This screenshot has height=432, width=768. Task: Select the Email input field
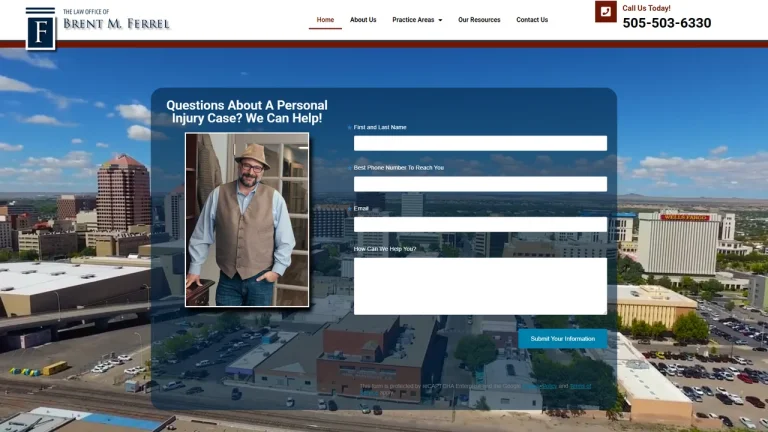(480, 224)
